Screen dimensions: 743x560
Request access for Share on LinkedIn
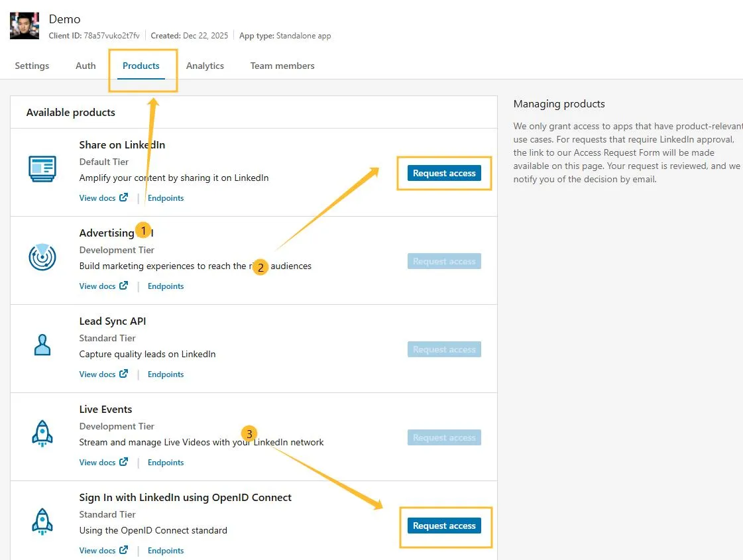click(444, 173)
